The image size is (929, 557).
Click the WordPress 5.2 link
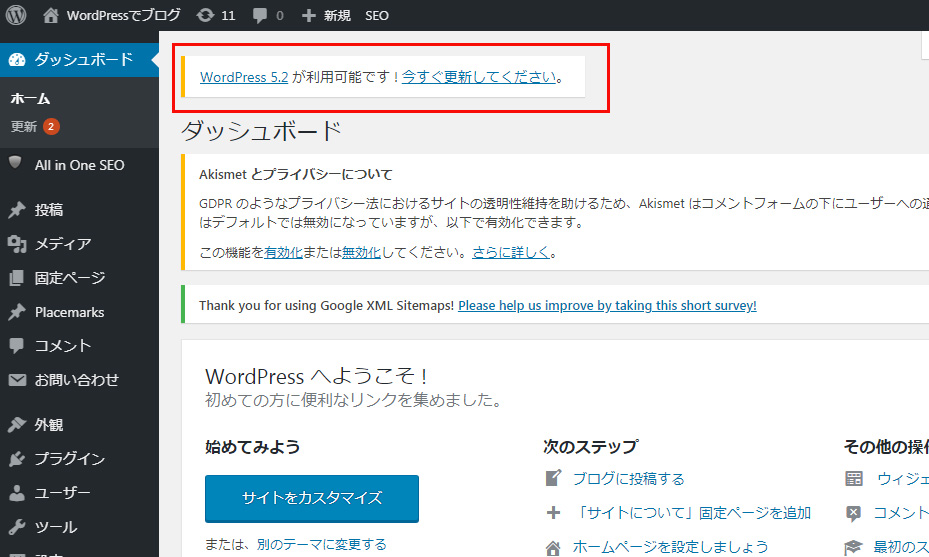[x=244, y=77]
